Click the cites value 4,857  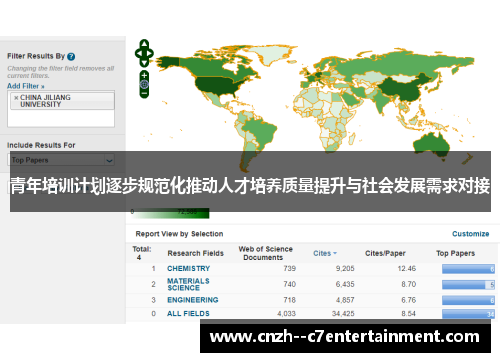coord(345,300)
